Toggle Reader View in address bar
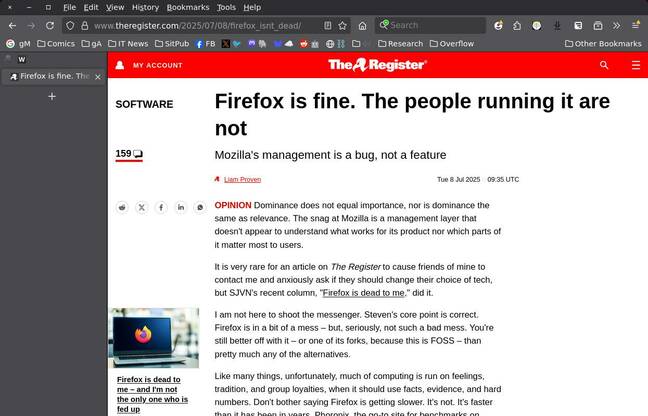 click(x=328, y=26)
